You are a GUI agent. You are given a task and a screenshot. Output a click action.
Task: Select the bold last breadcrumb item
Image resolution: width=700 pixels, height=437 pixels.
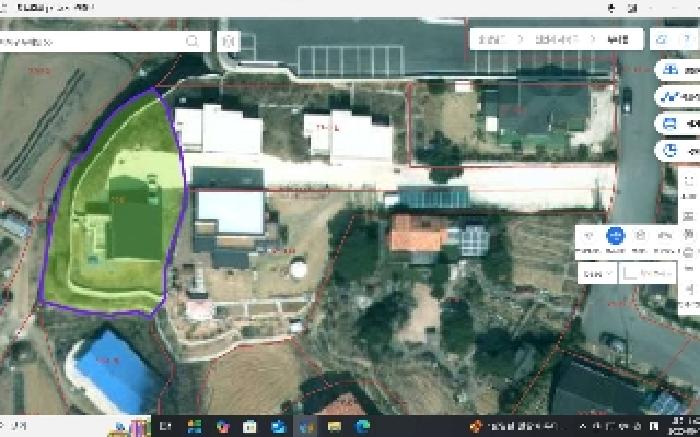(x=618, y=39)
